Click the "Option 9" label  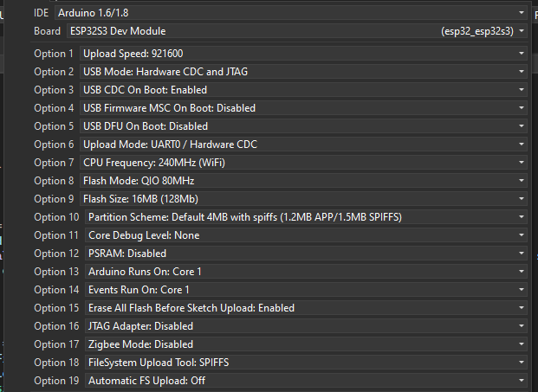(54, 199)
